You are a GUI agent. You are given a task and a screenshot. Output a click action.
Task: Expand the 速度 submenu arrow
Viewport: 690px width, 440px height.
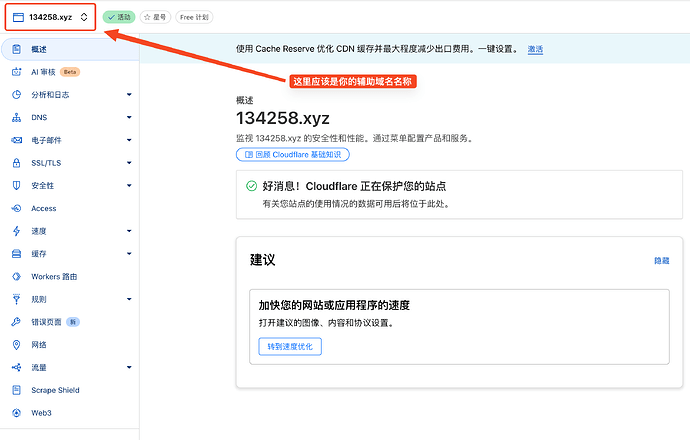pyautogui.click(x=129, y=231)
